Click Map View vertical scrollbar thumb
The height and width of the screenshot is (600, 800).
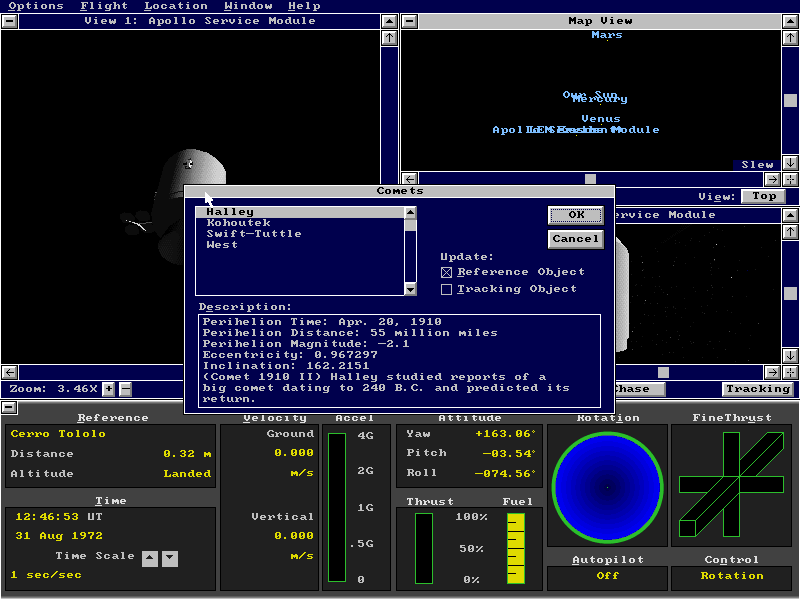[790, 101]
